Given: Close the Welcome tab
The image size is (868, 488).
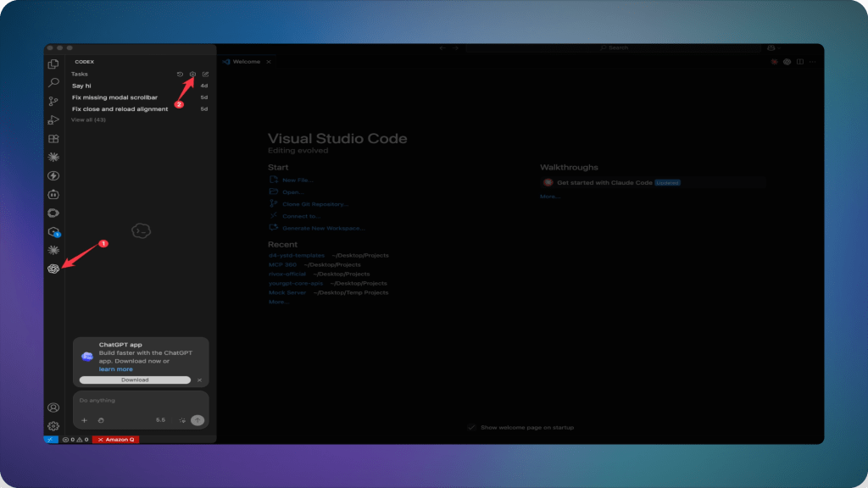Looking at the screenshot, I should (269, 62).
